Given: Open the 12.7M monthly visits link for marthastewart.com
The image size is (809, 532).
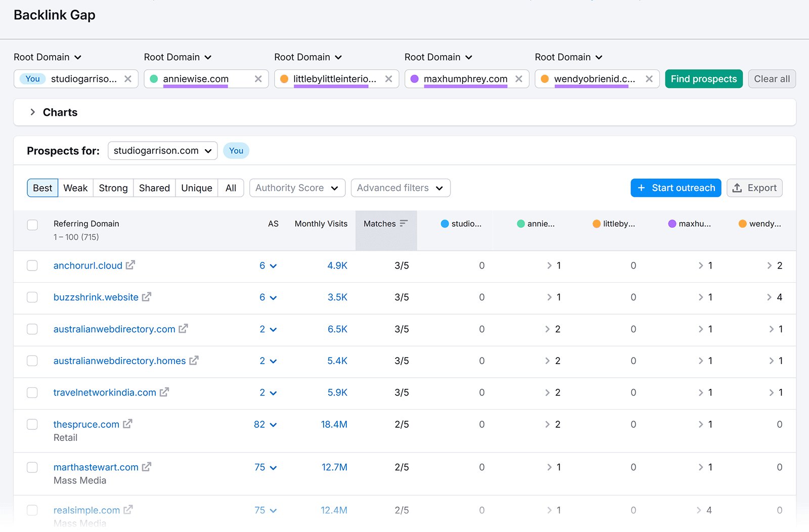Looking at the screenshot, I should [334, 467].
